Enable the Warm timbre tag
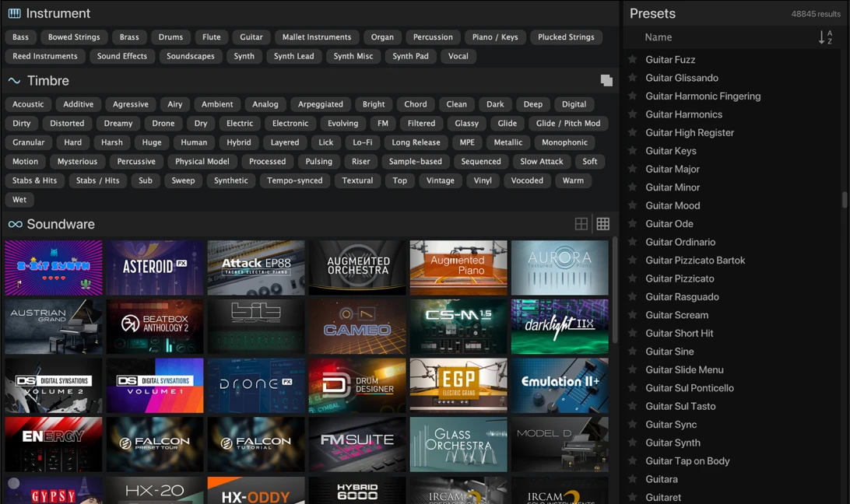 coord(573,180)
